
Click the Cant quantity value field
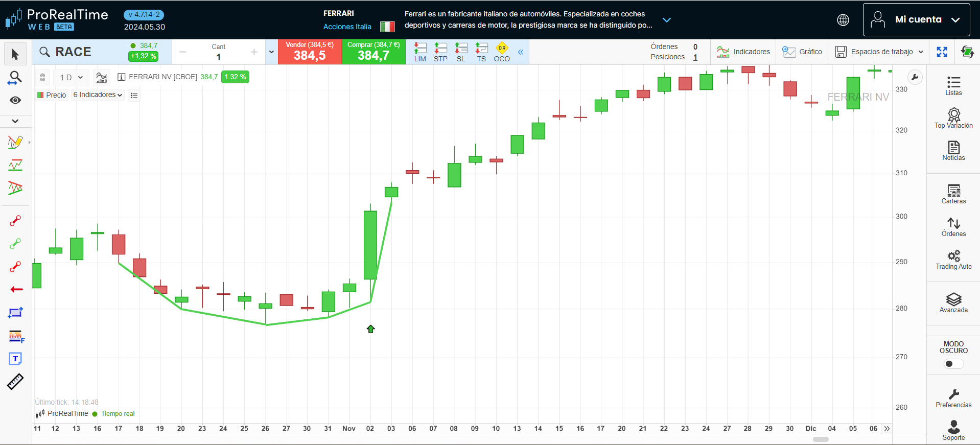(x=218, y=57)
